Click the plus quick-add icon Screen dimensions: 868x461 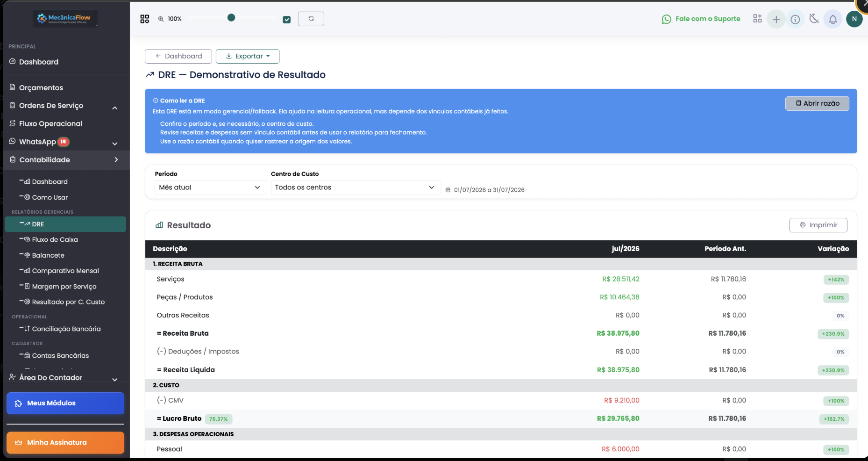coord(776,19)
